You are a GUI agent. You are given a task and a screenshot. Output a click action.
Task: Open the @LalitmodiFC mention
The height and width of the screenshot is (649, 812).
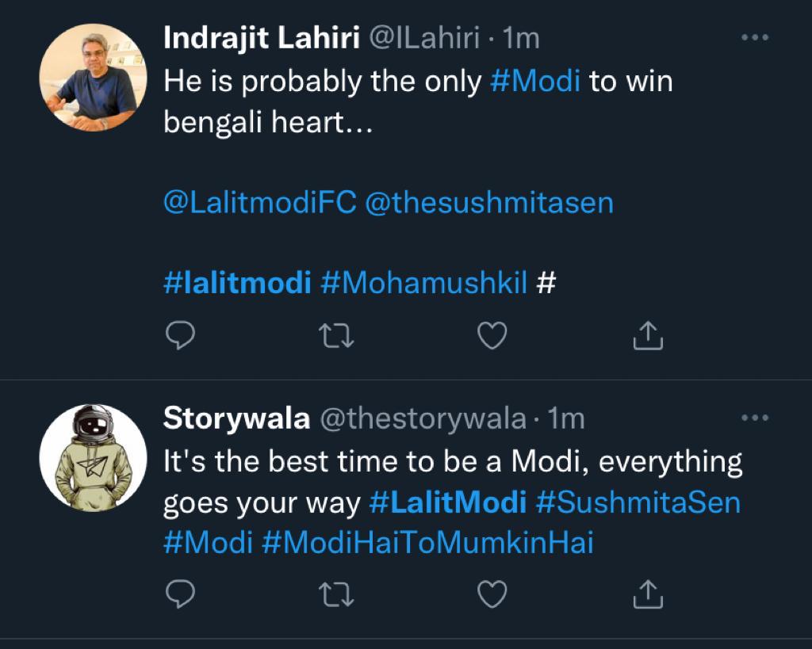coord(259,202)
